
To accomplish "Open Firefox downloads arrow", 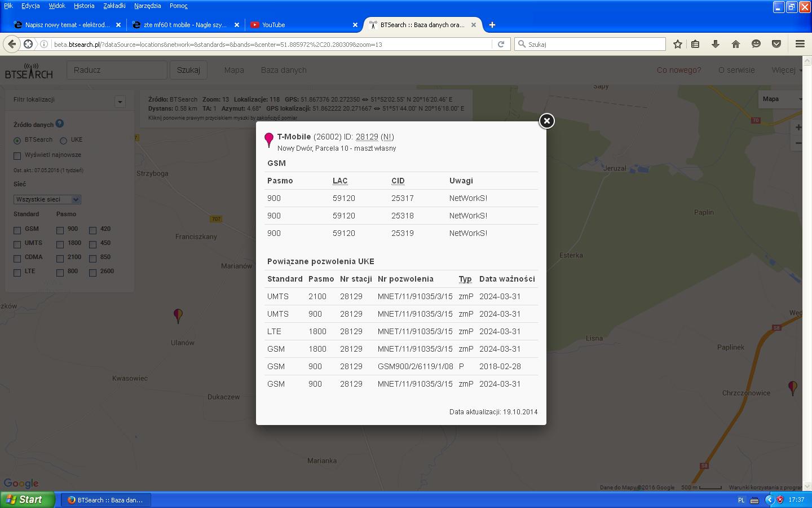I will (x=716, y=44).
